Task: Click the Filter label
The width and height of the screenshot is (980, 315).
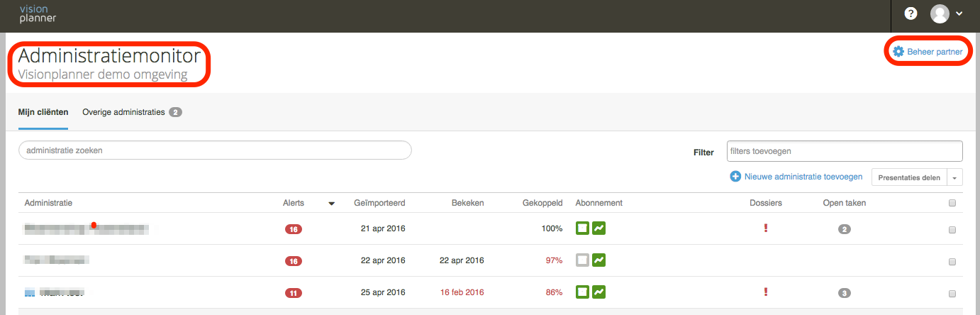Action: [703, 152]
